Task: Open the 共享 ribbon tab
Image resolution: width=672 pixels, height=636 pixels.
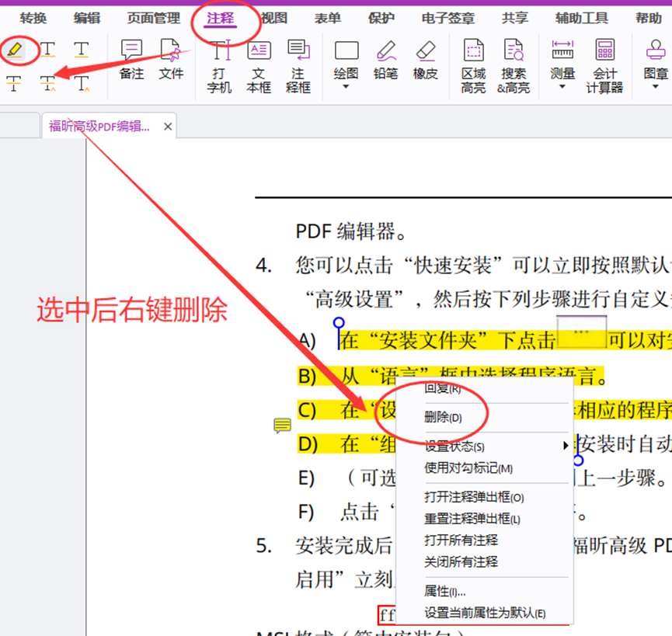Action: (515, 18)
